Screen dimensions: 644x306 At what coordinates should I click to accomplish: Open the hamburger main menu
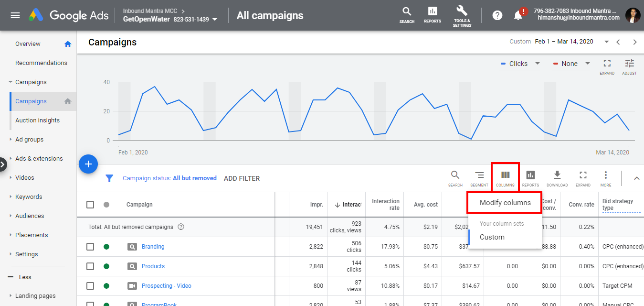click(x=15, y=15)
